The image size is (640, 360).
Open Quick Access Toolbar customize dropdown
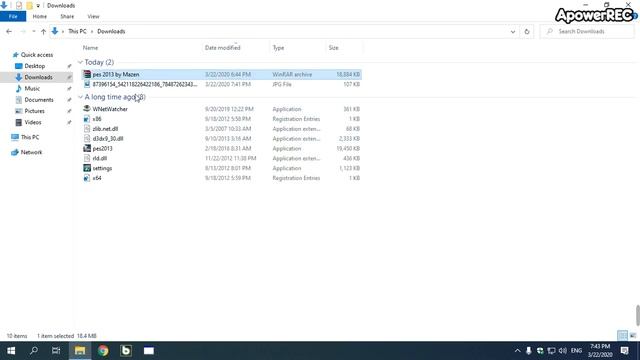click(x=38, y=6)
